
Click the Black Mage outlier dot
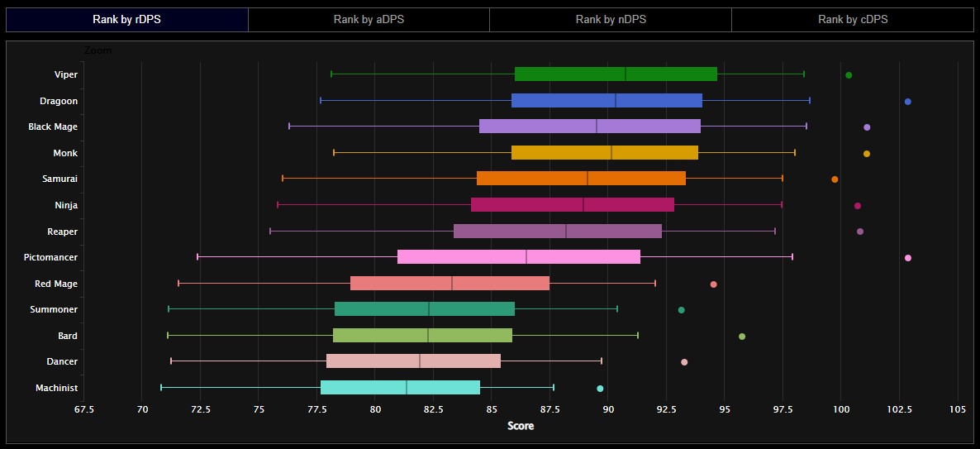(867, 127)
